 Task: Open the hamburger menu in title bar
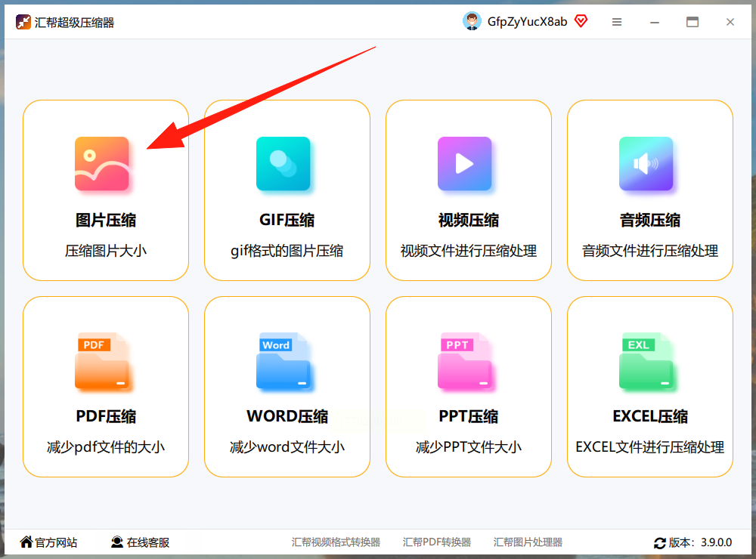coord(617,22)
